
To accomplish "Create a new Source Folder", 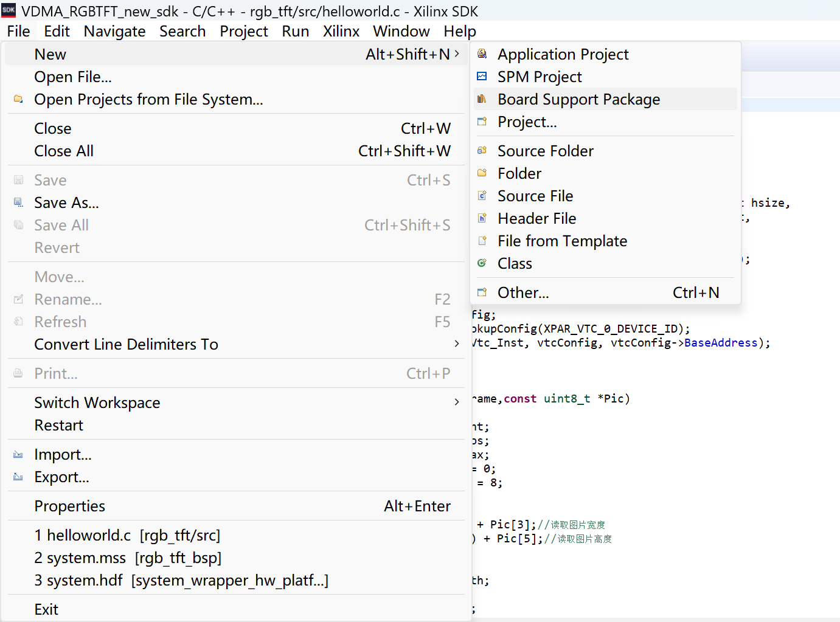I will point(605,151).
